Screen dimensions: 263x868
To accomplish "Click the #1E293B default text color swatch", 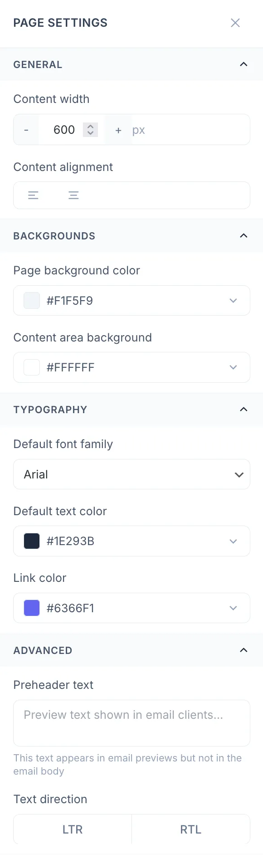I will [31, 541].
